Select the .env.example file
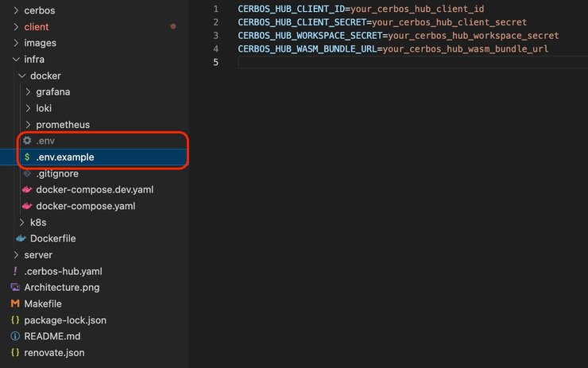This screenshot has height=368, width=588. coord(65,157)
